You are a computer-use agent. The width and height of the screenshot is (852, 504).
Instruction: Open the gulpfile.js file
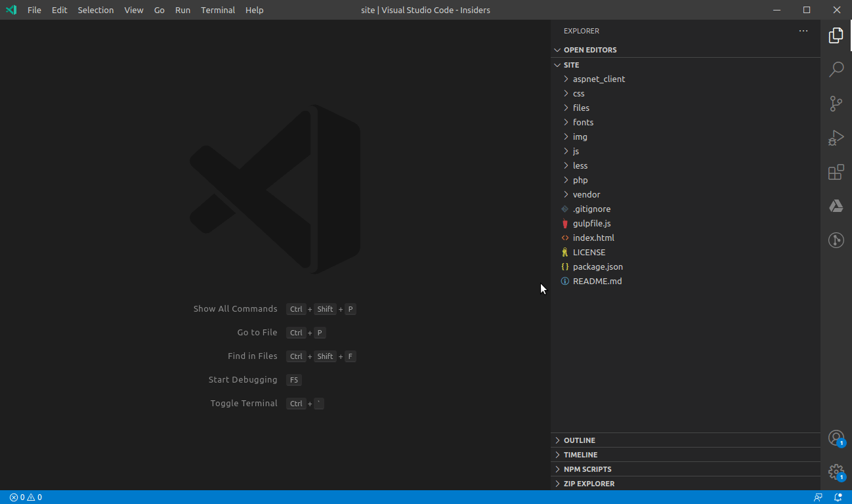(591, 223)
